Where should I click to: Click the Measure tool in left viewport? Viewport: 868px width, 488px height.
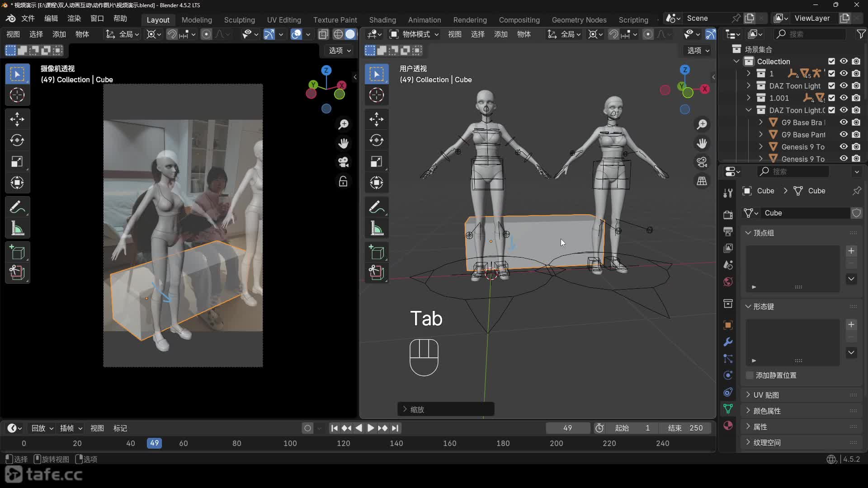point(17,229)
